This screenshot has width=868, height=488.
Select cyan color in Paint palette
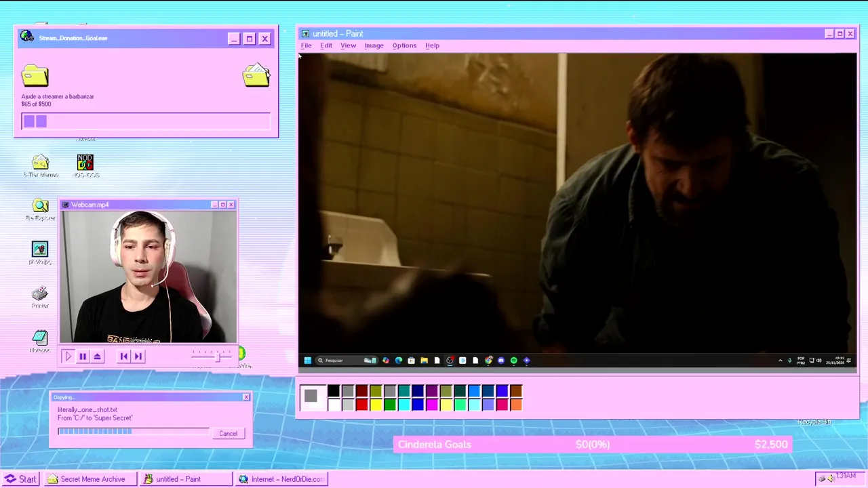(x=403, y=405)
